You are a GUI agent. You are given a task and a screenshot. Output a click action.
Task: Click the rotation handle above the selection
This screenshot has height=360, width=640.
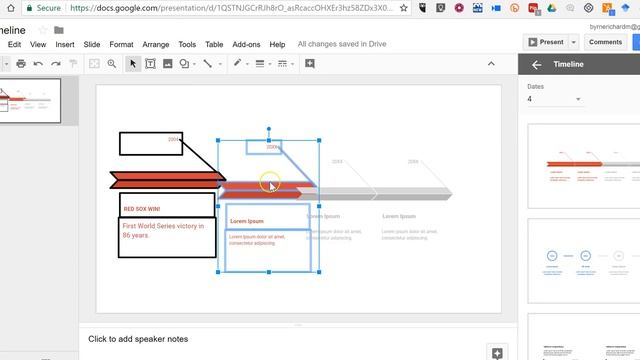(269, 129)
